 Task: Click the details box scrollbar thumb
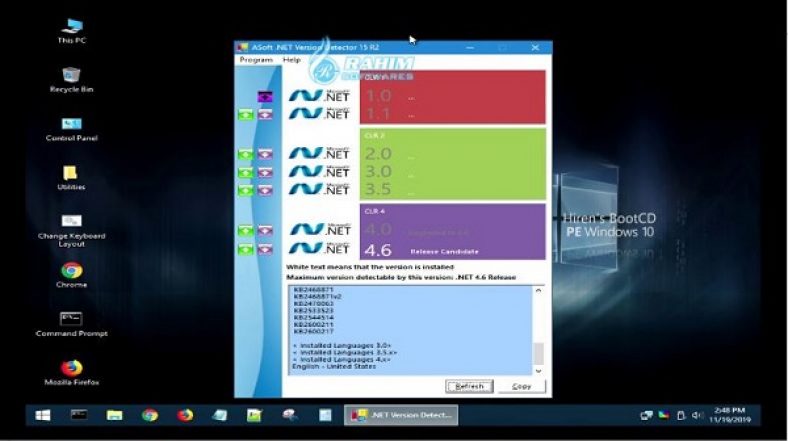pyautogui.click(x=538, y=354)
